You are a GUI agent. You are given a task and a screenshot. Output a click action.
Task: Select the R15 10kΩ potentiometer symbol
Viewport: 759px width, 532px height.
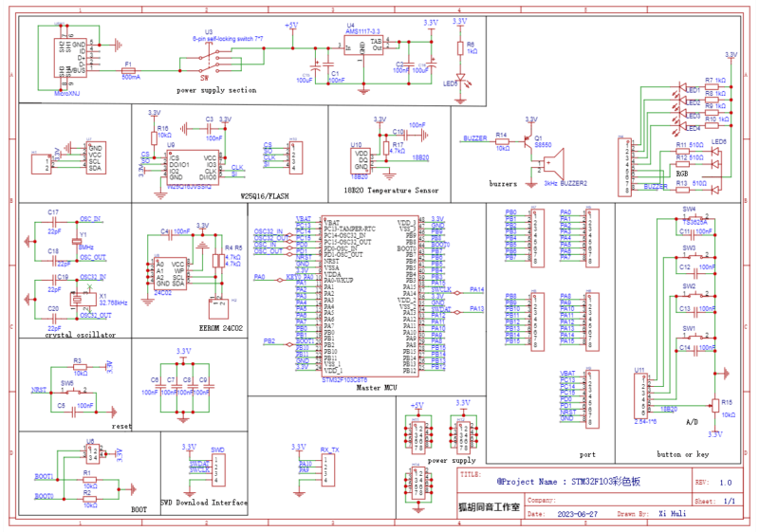tap(715, 405)
